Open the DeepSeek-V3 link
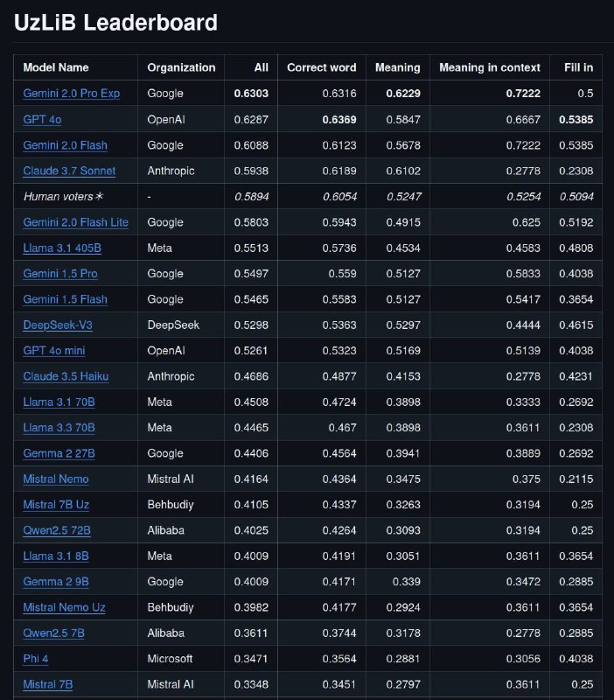Screen dimensions: 614x700 point(58,325)
